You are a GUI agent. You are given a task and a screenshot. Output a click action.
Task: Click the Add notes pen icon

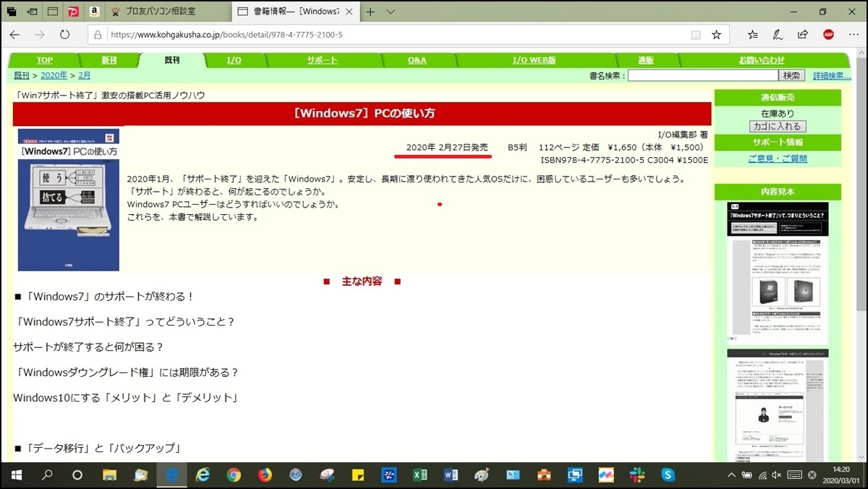coord(778,34)
